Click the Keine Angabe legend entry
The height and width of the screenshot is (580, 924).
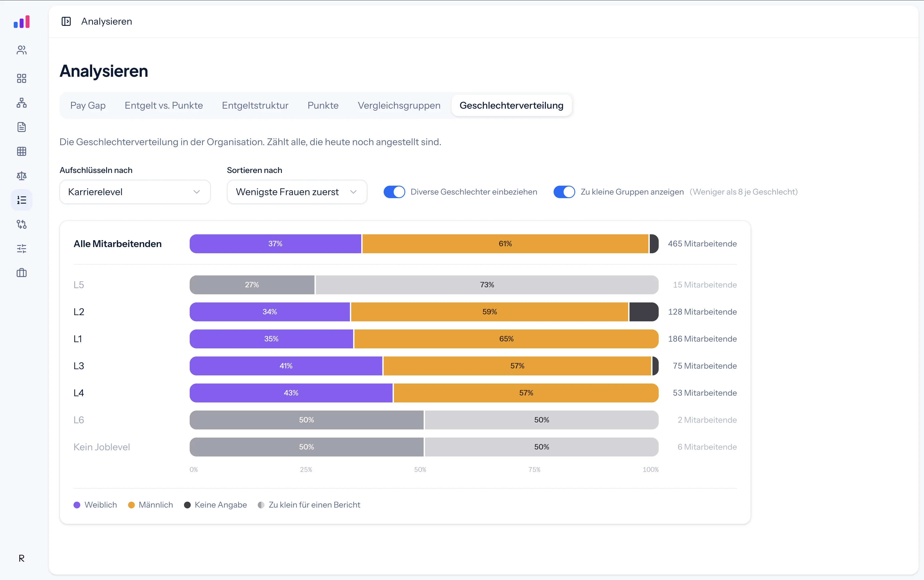click(x=216, y=505)
